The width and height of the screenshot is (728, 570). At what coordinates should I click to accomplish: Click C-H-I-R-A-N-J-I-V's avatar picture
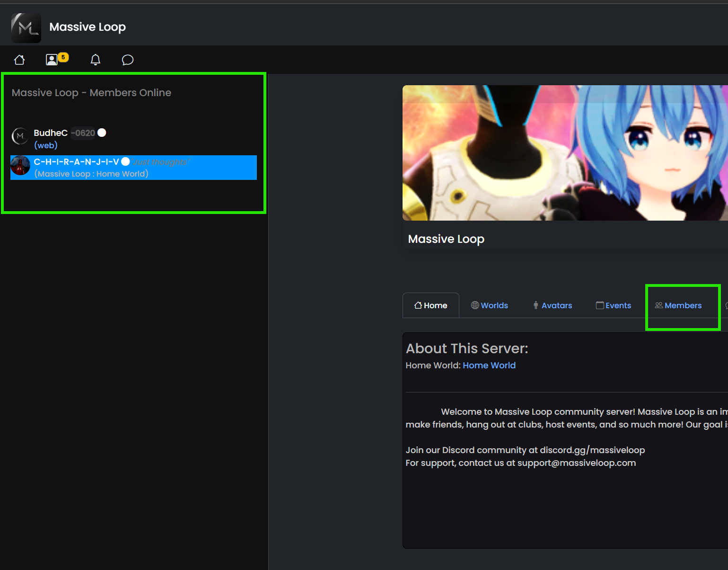pyautogui.click(x=20, y=165)
